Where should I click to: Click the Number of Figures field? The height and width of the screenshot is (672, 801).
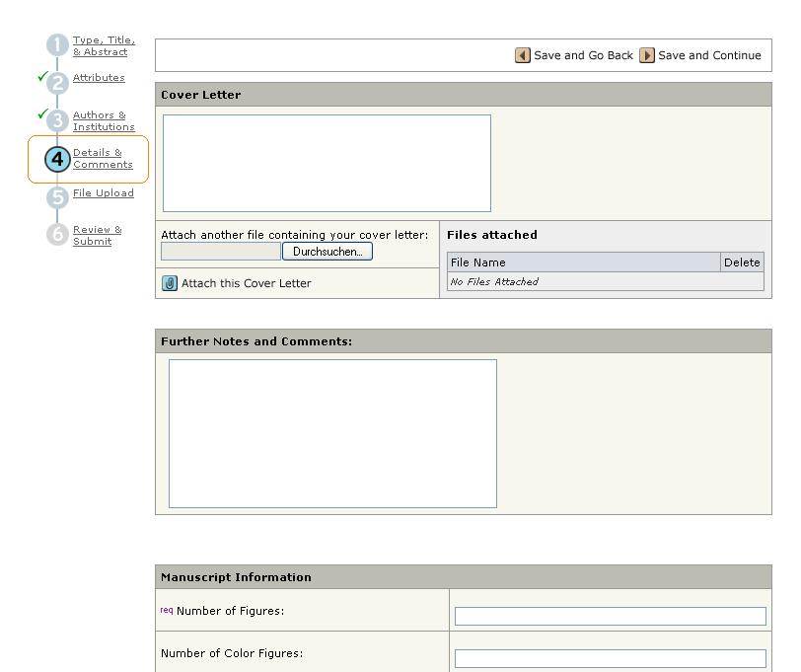610,616
